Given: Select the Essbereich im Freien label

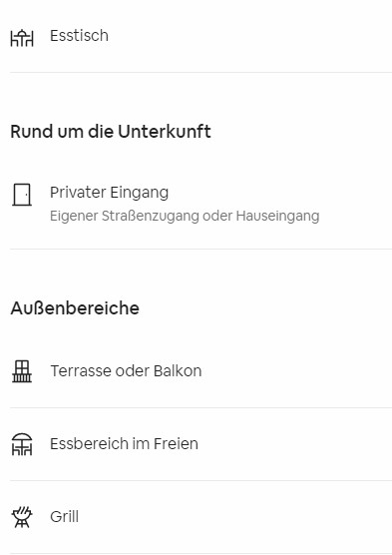Looking at the screenshot, I should click(x=124, y=444).
